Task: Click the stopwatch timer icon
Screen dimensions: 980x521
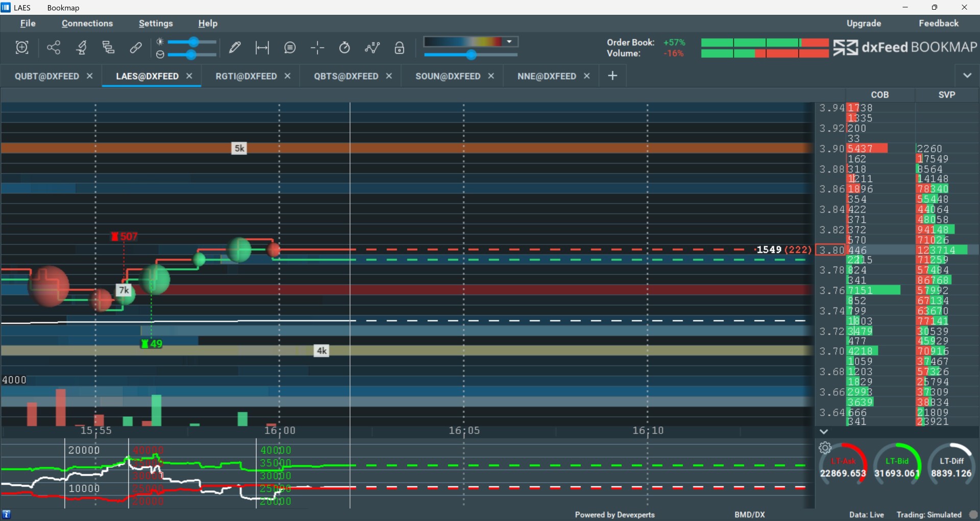Action: 345,48
